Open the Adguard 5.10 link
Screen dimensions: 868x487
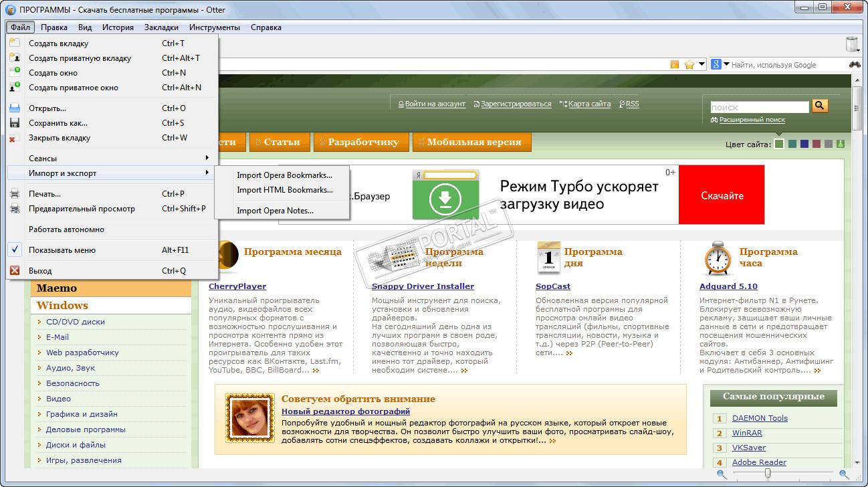pyautogui.click(x=728, y=286)
